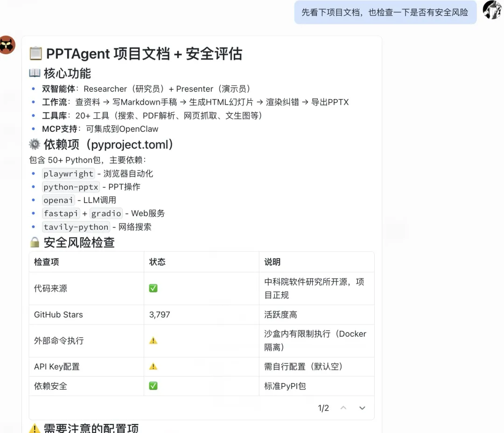Go to next table page with down chevron
The height and width of the screenshot is (433, 504).
tap(362, 408)
